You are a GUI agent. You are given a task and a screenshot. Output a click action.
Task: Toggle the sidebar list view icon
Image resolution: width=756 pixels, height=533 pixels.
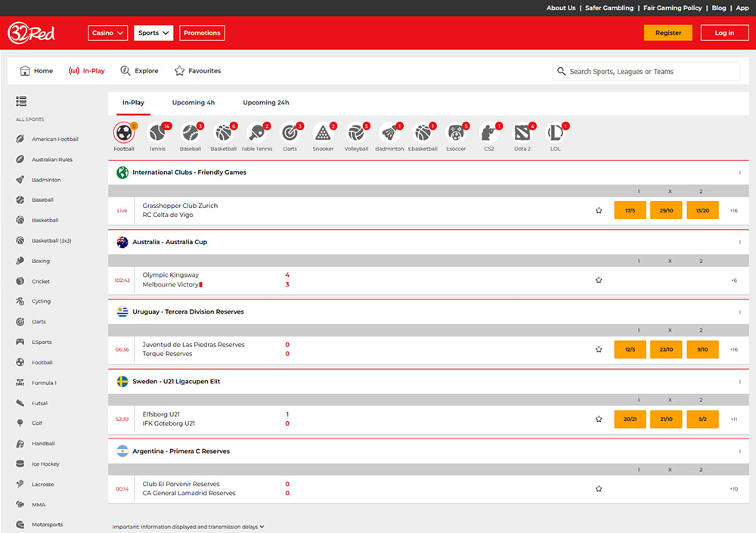21,101
